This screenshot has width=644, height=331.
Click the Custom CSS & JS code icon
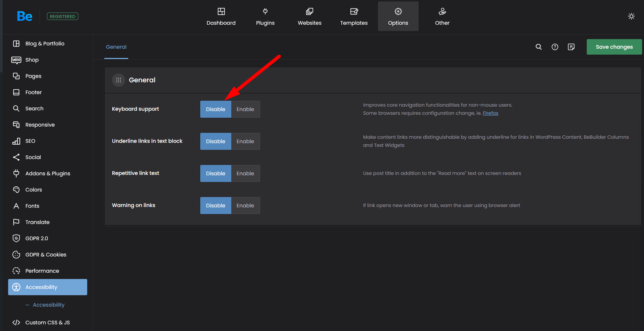point(16,323)
